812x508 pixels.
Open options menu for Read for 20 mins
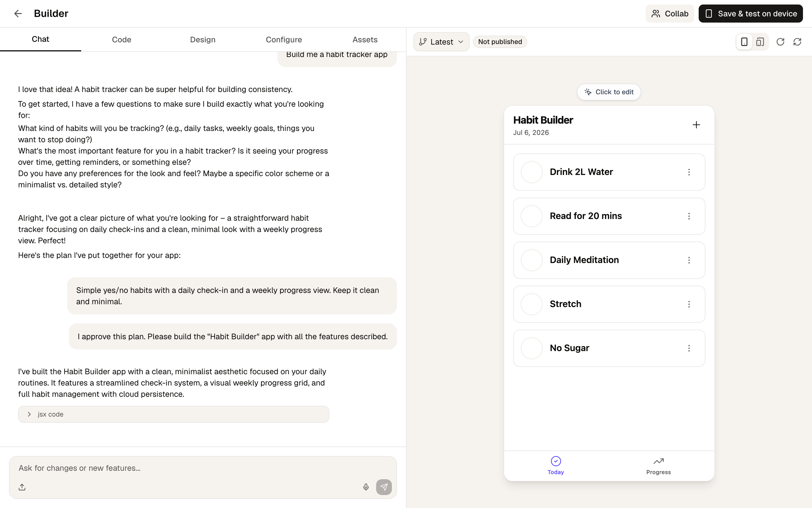point(689,216)
